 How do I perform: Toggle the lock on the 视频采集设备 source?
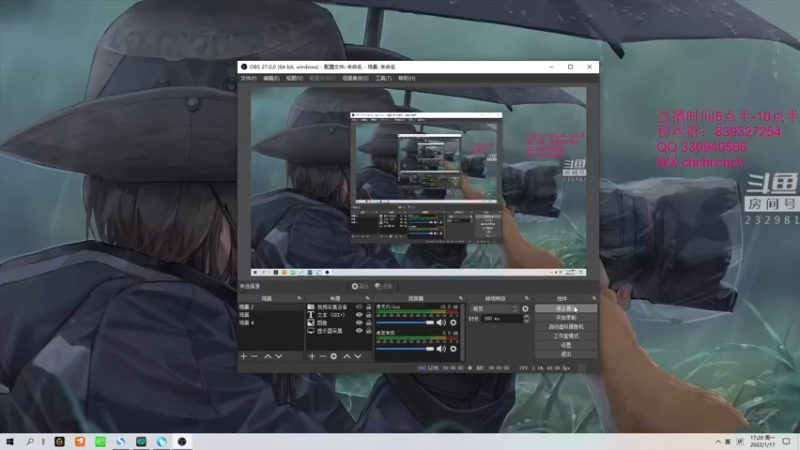pyautogui.click(x=368, y=307)
